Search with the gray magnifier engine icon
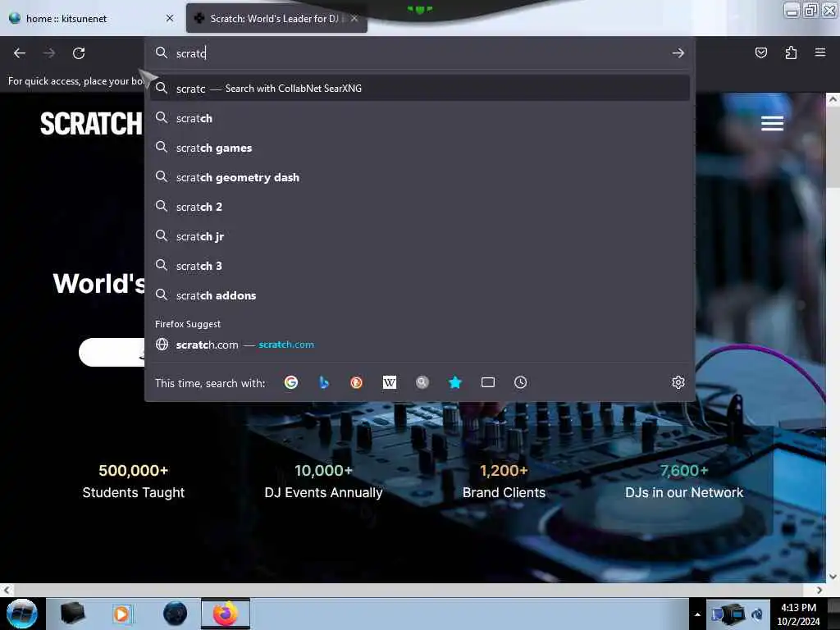The height and width of the screenshot is (630, 840). click(x=422, y=382)
